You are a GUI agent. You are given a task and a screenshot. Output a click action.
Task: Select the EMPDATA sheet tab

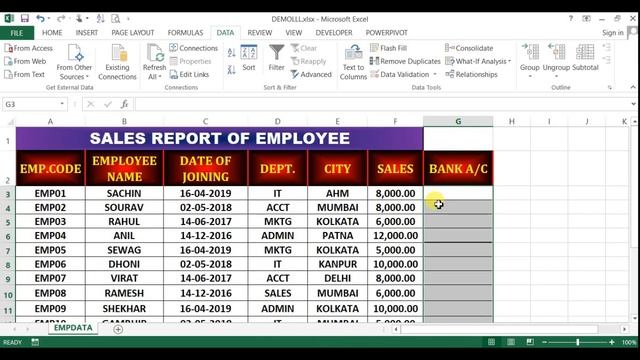pos(73,328)
